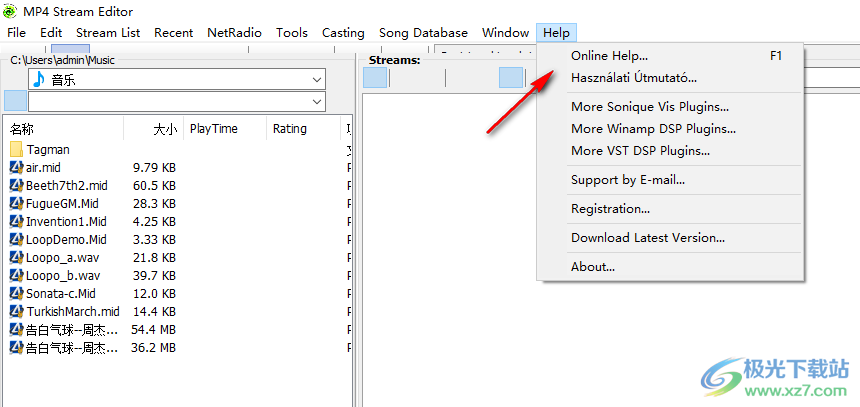This screenshot has height=407, width=860.
Task: Sort by the PlayTime column header
Action: point(225,129)
